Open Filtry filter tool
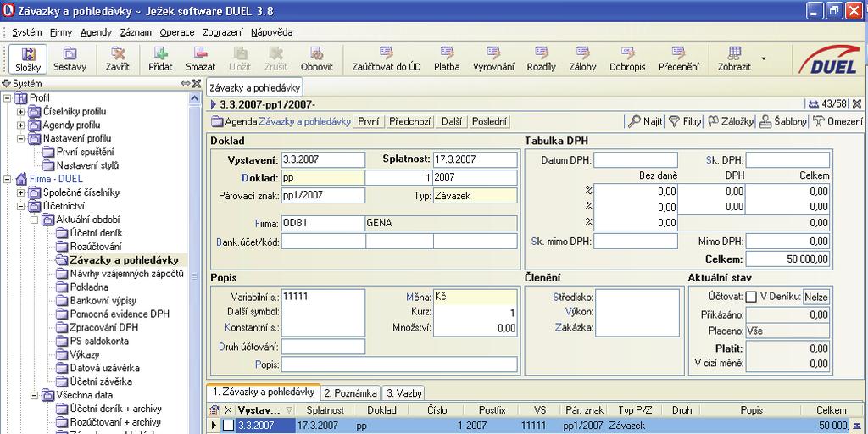The width and height of the screenshot is (868, 434). [x=685, y=122]
